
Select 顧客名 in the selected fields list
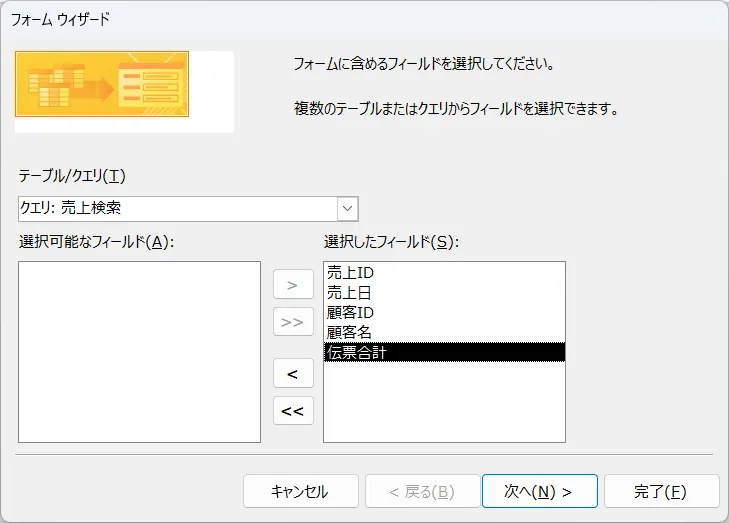tap(350, 332)
